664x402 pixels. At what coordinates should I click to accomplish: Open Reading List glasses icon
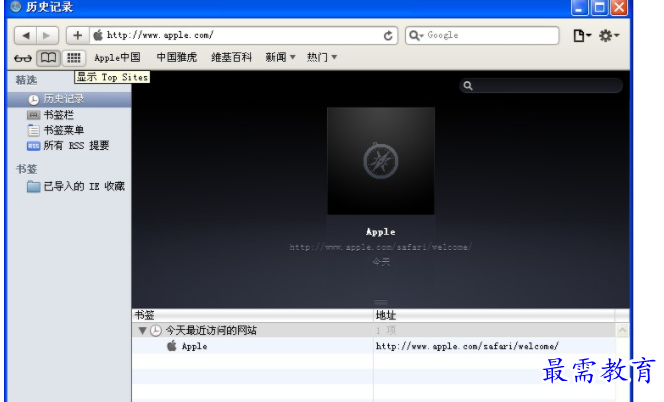coord(23,58)
